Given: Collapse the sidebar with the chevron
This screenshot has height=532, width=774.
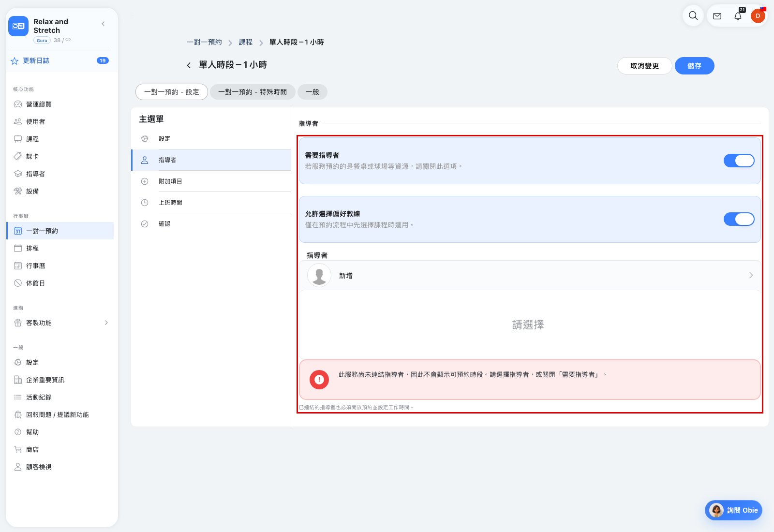Looking at the screenshot, I should pyautogui.click(x=103, y=24).
